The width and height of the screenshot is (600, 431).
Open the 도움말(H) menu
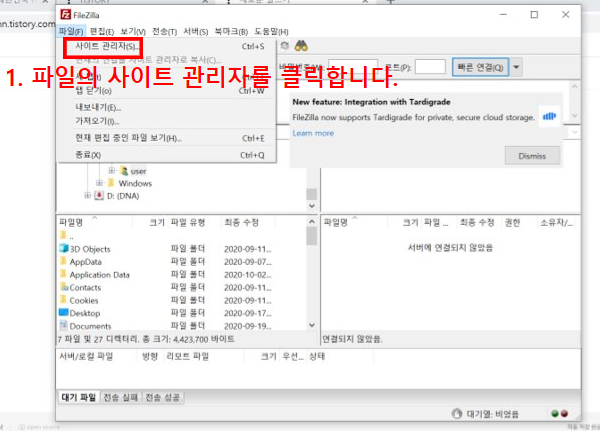point(271,31)
